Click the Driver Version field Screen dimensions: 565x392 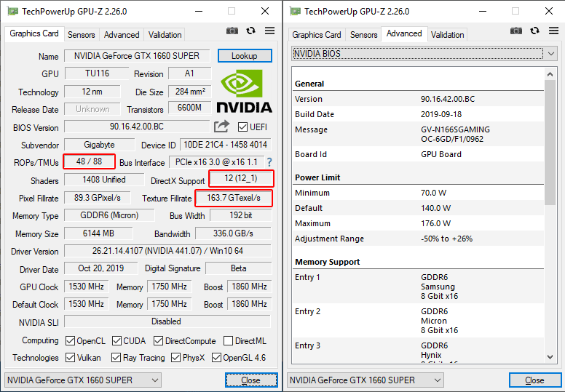pos(167,251)
